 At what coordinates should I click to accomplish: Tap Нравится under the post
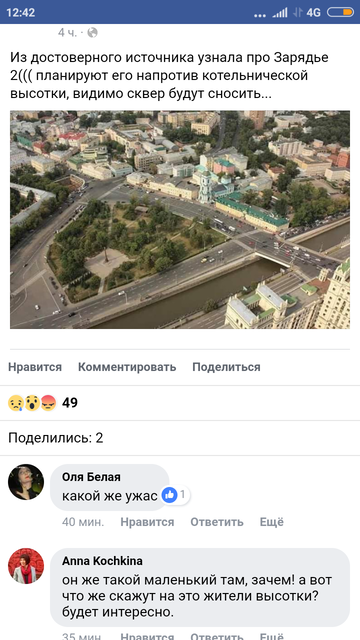[35, 367]
